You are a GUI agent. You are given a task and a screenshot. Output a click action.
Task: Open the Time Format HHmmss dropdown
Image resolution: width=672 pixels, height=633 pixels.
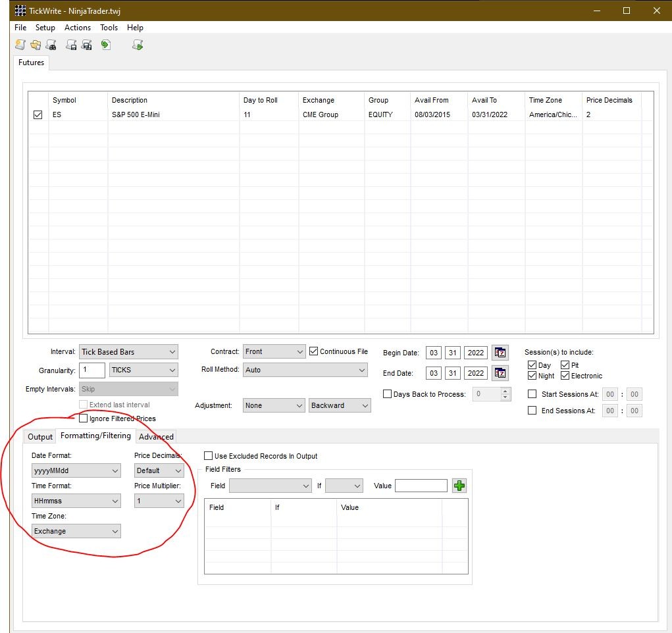click(x=76, y=501)
